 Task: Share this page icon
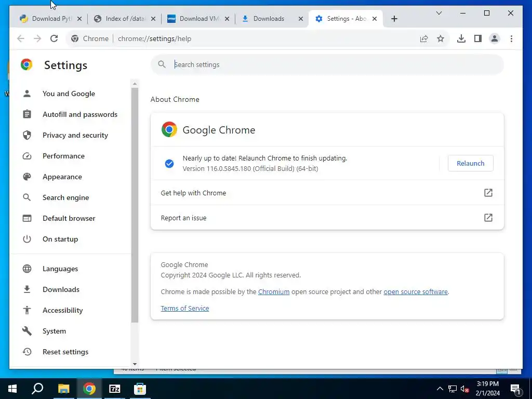[424, 38]
